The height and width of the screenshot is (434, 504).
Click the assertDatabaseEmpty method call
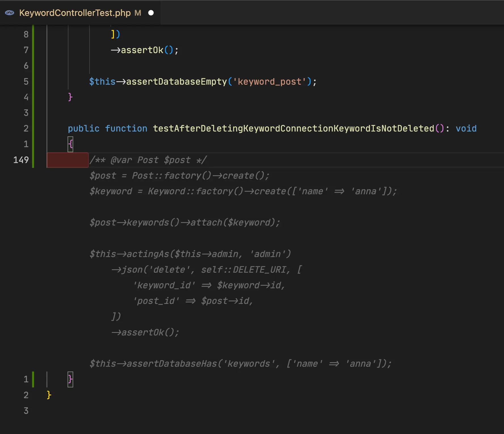pyautogui.click(x=177, y=82)
